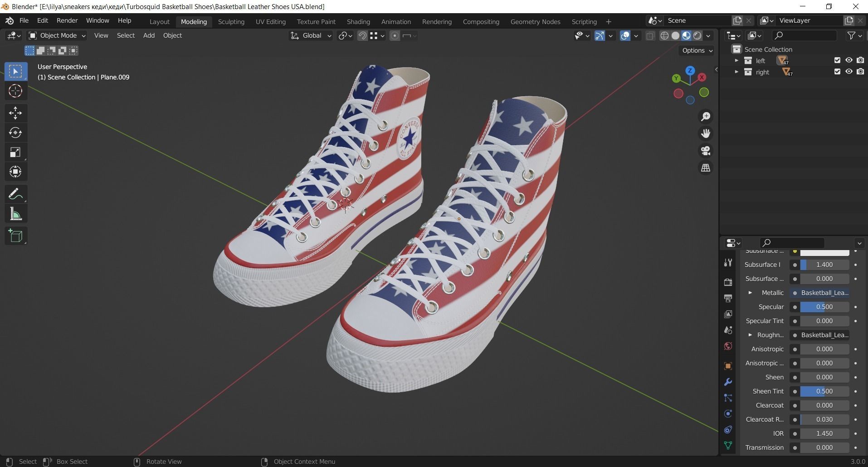Click the Zoom viewport magnifier icon
Image resolution: width=868 pixels, height=467 pixels.
click(x=706, y=117)
